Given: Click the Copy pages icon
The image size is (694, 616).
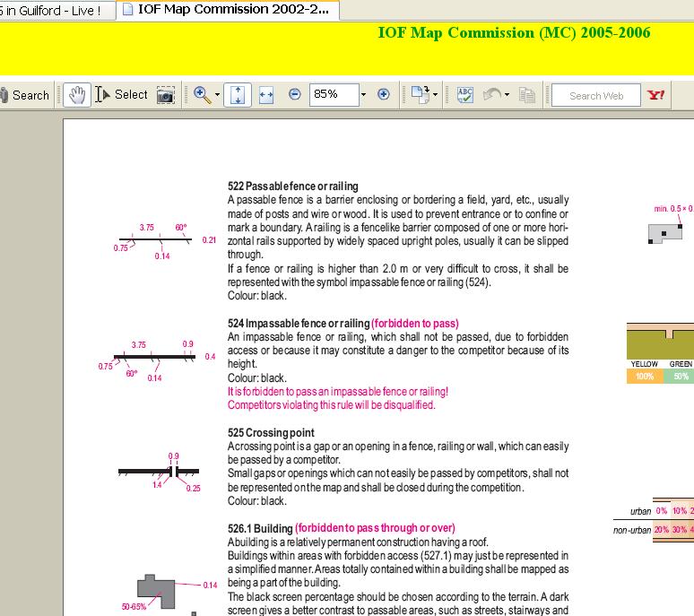Looking at the screenshot, I should (526, 95).
